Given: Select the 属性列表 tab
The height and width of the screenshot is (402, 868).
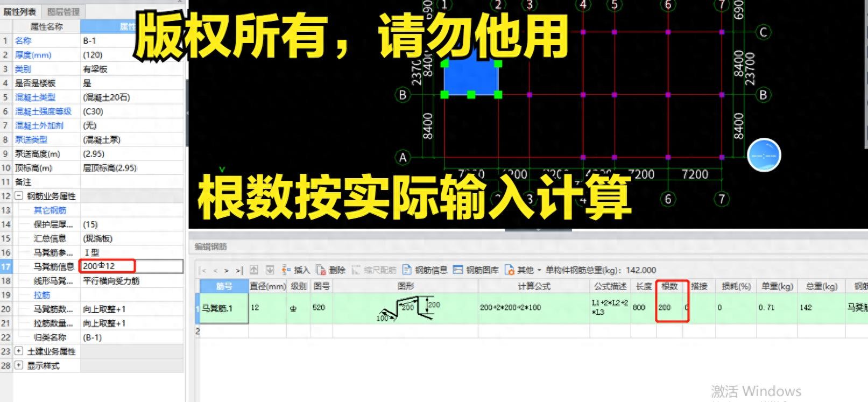Looking at the screenshot, I should (x=20, y=11).
